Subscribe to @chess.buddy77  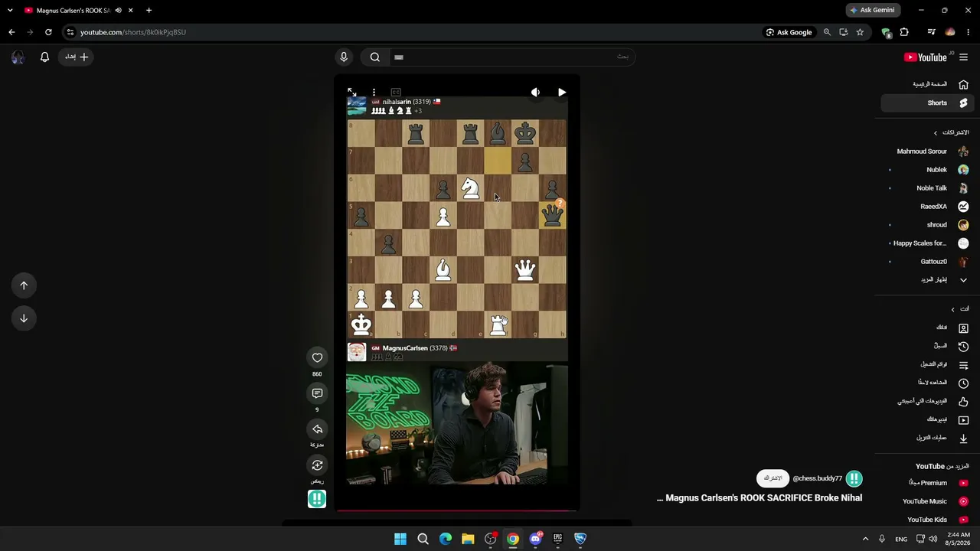pyautogui.click(x=773, y=478)
